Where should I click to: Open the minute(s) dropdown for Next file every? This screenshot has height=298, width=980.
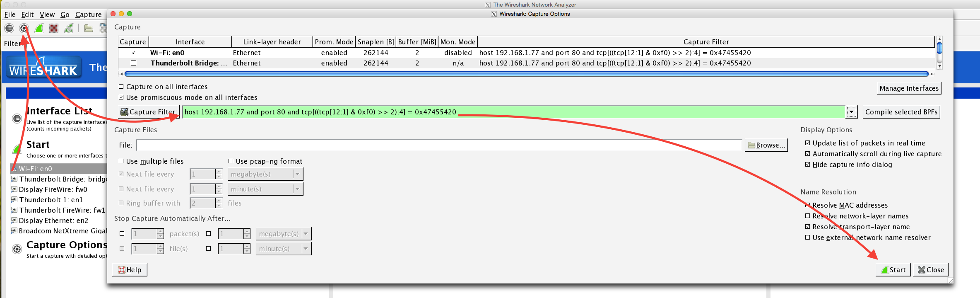(265, 189)
